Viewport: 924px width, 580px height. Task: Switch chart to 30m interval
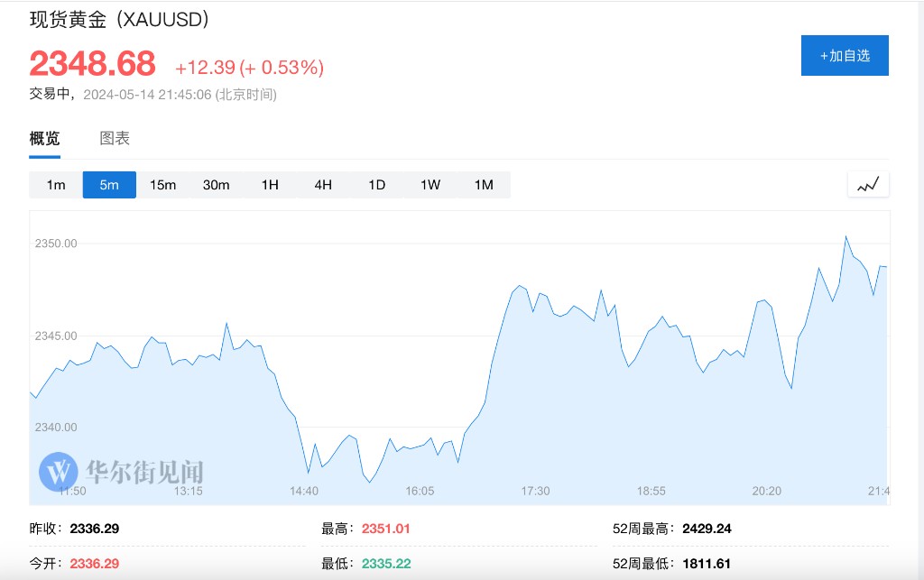(216, 185)
